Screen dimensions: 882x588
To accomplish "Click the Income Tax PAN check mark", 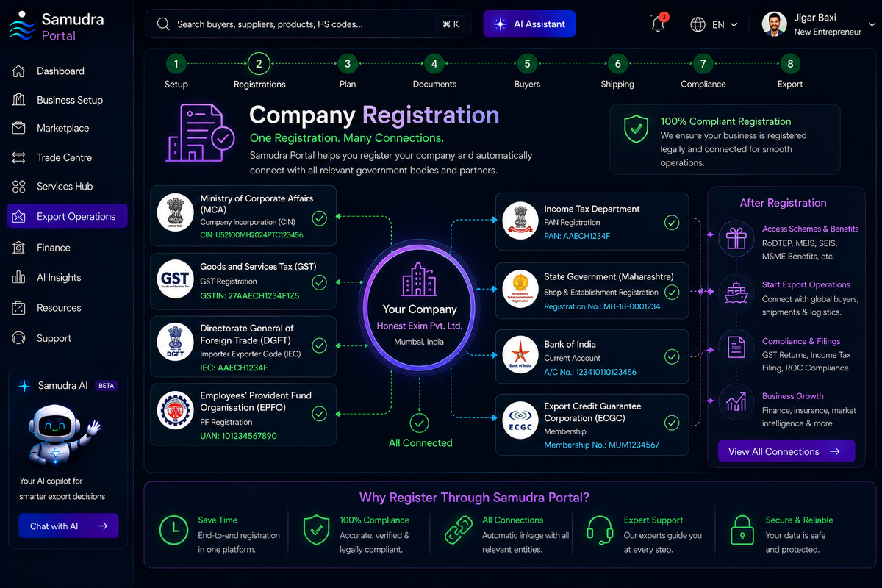I will tap(672, 222).
